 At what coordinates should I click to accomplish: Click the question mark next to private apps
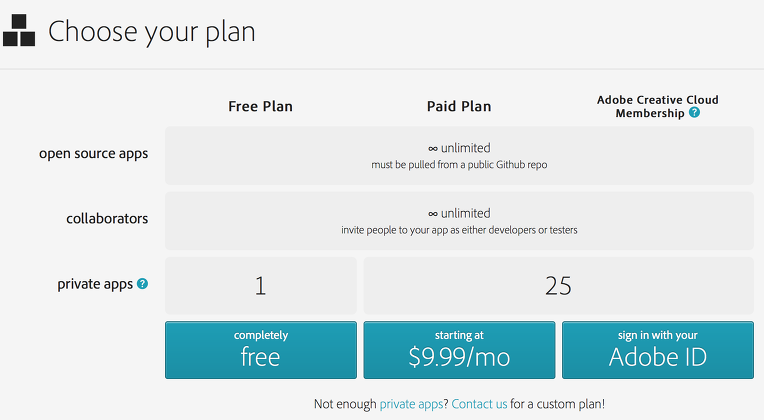pyautogui.click(x=142, y=284)
